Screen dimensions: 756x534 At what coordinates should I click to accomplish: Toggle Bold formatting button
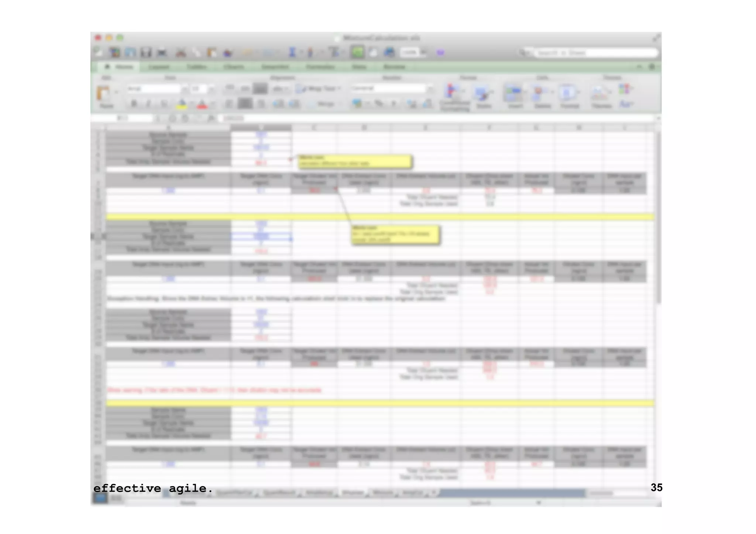(x=134, y=104)
